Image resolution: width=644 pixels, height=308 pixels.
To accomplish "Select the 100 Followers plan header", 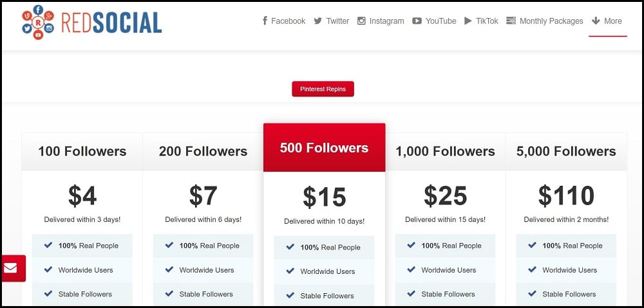I will 82,152.
